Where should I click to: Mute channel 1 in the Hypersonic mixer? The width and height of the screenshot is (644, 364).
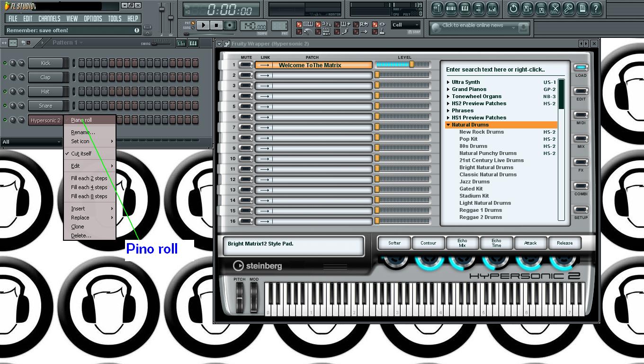click(245, 65)
